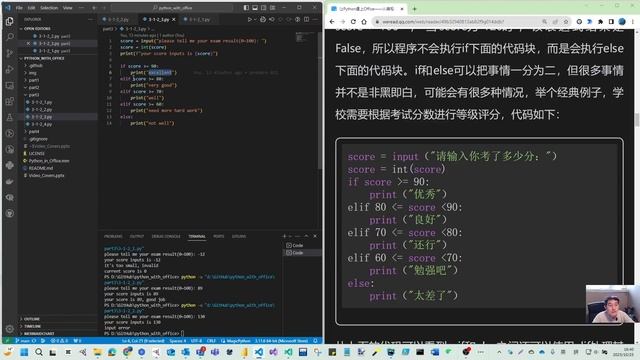This screenshot has width=640, height=360.
Task: Click Chrome back arrow button
Action: [332, 22]
